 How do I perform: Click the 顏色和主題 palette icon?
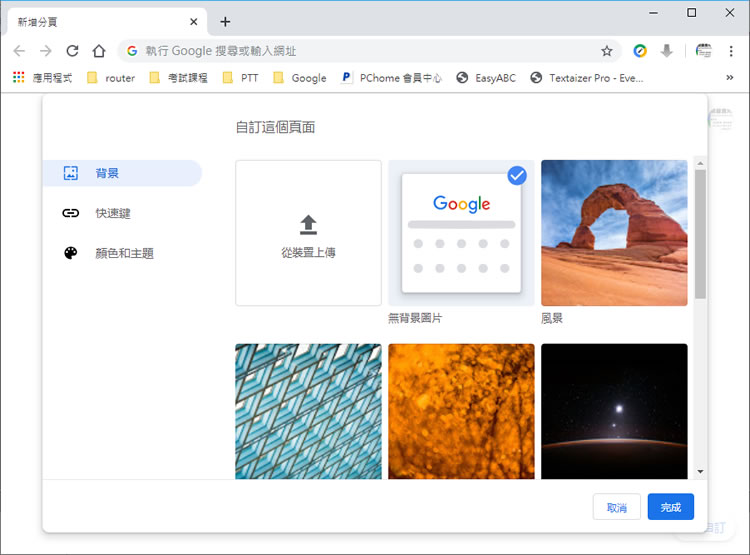pos(71,253)
